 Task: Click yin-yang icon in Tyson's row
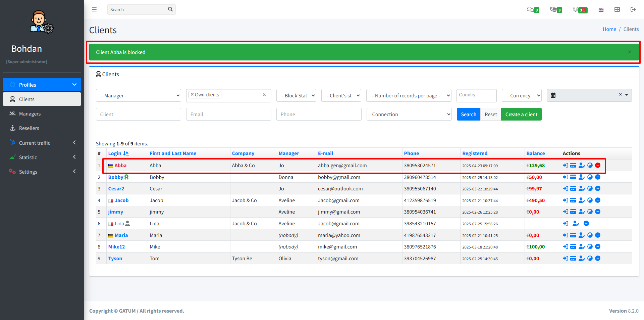point(590,258)
